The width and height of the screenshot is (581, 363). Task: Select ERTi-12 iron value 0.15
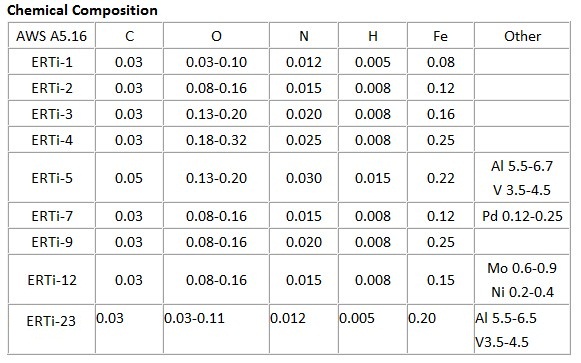[x=441, y=280]
